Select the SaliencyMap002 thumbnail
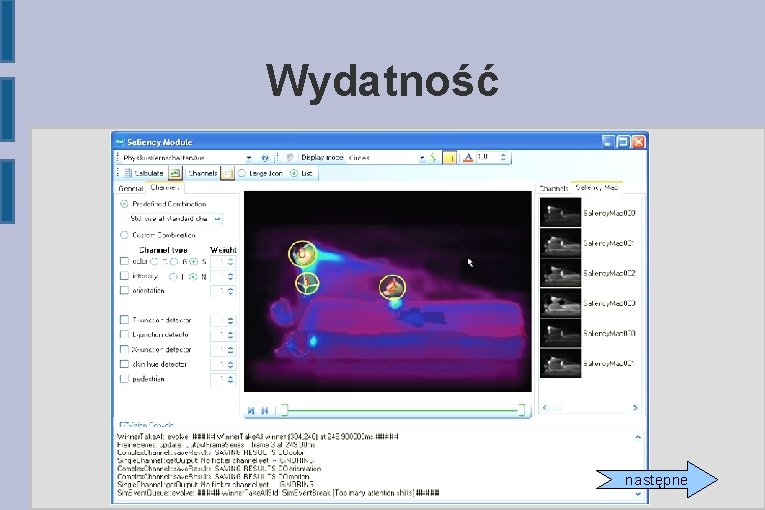The height and width of the screenshot is (510, 765). coord(561,273)
